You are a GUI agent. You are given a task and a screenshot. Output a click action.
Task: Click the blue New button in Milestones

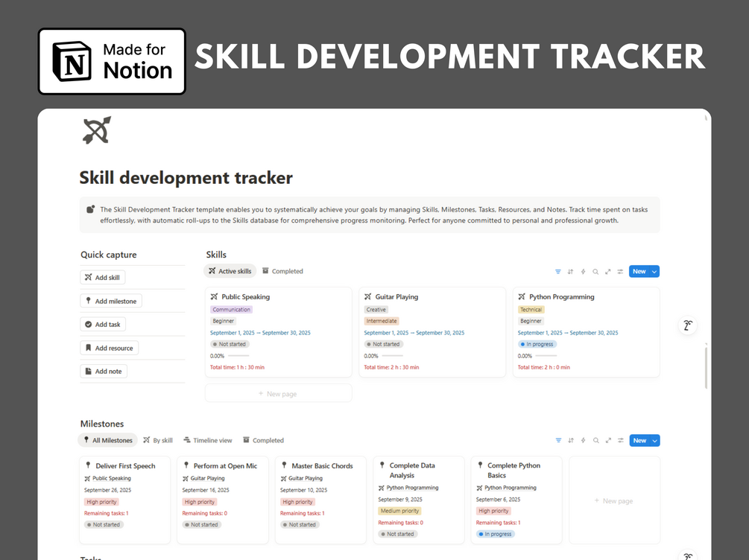pyautogui.click(x=639, y=441)
